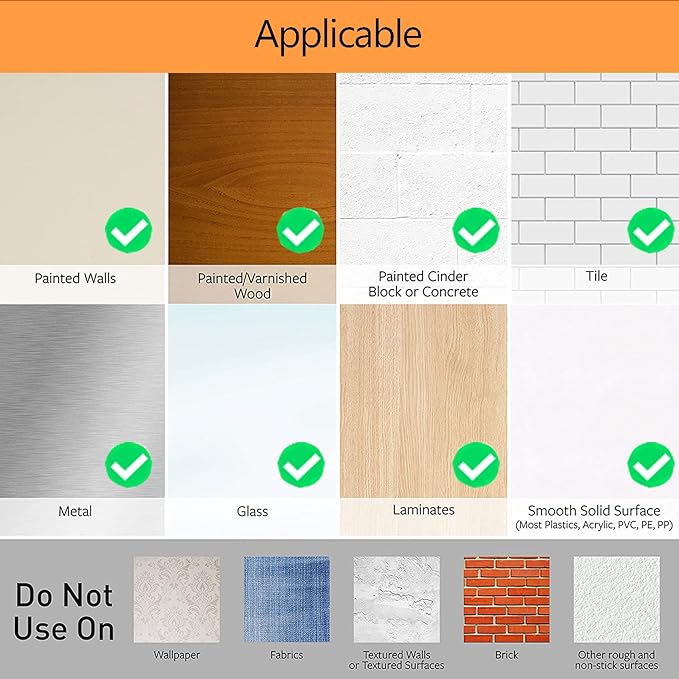The image size is (679, 679).
Task: Click the brushed Metal surface swatch
Action: coord(82,401)
